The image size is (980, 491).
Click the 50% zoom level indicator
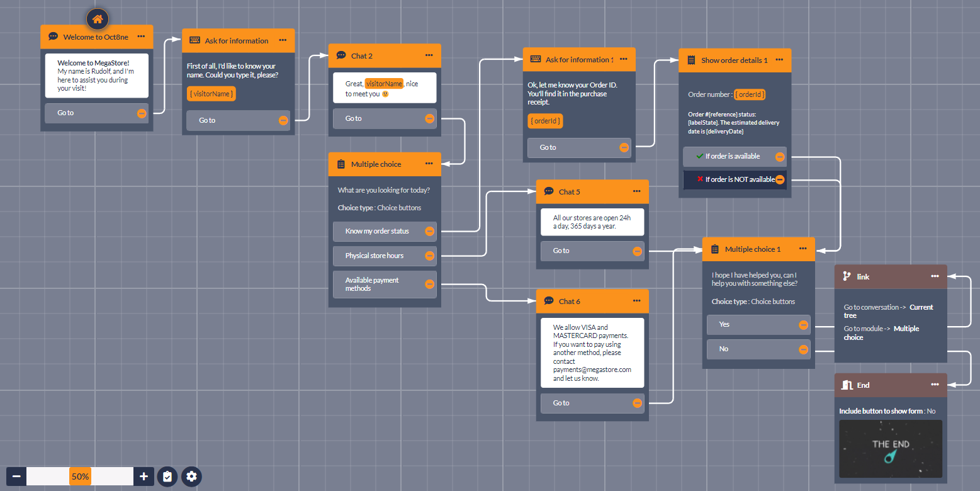[80, 477]
